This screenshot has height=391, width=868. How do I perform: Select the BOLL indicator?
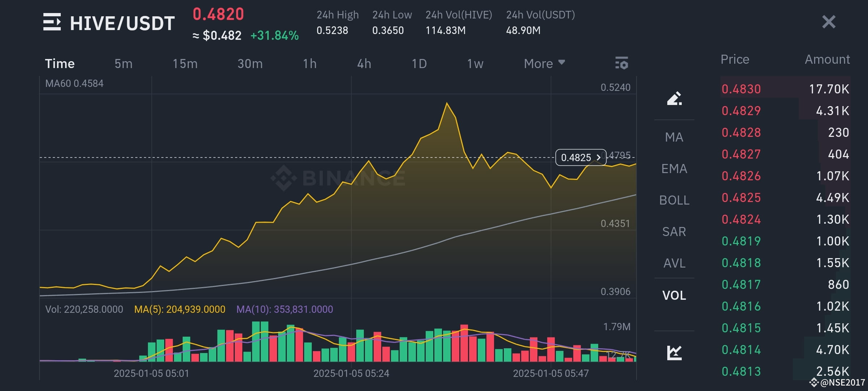point(673,200)
